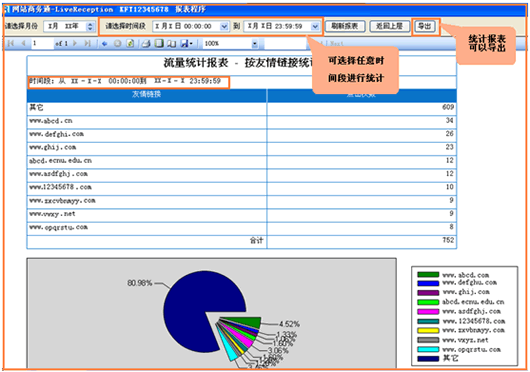This screenshot has width=530, height=372.
Task: Click the stop rendering icon
Action: coord(117,43)
